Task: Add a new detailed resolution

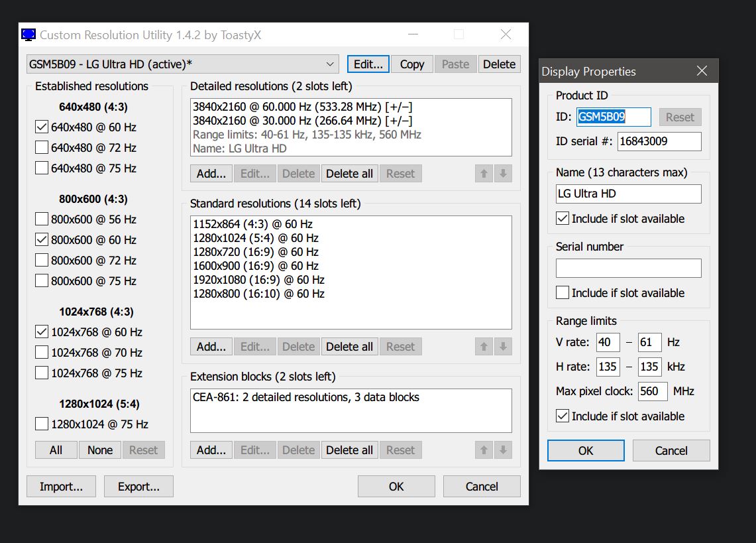Action: tap(211, 174)
